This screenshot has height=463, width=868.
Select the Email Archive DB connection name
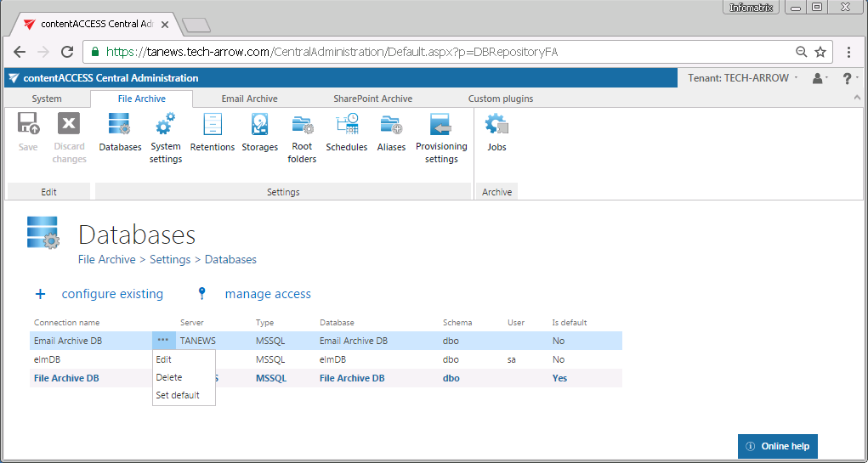point(68,341)
